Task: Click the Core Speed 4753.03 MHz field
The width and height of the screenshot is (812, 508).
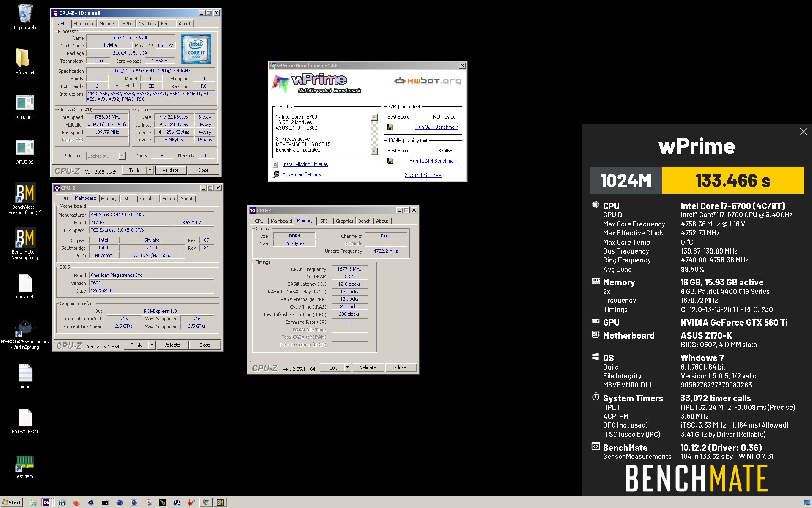Action: pyautogui.click(x=107, y=117)
